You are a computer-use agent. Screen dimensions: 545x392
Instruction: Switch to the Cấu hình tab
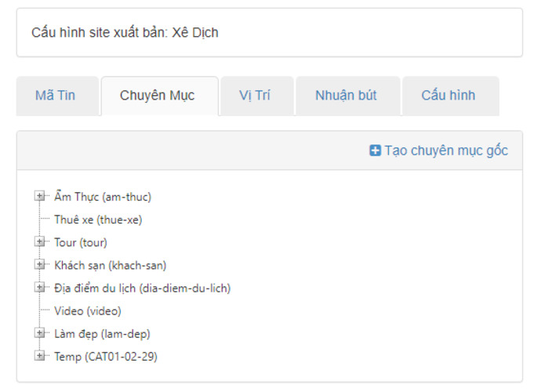pyautogui.click(x=449, y=96)
